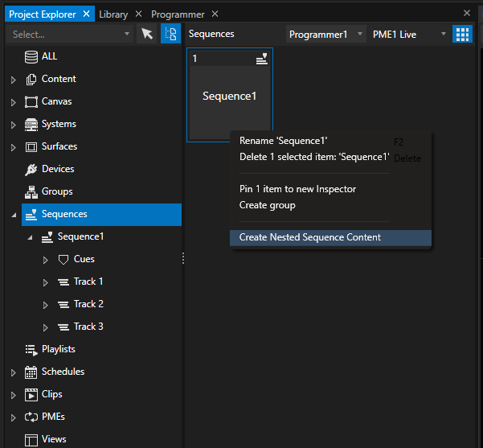Expand the Track 2 node
Screen dimensions: 483x448
click(45, 305)
